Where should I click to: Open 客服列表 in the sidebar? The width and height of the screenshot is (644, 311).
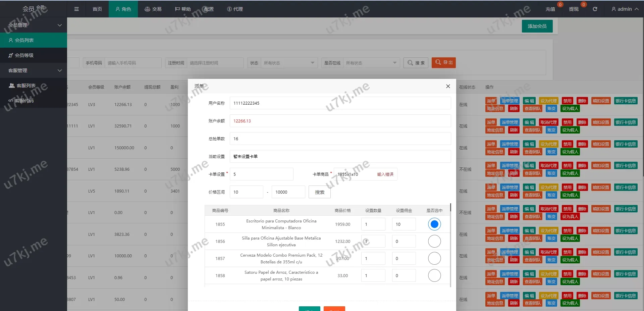click(x=26, y=86)
